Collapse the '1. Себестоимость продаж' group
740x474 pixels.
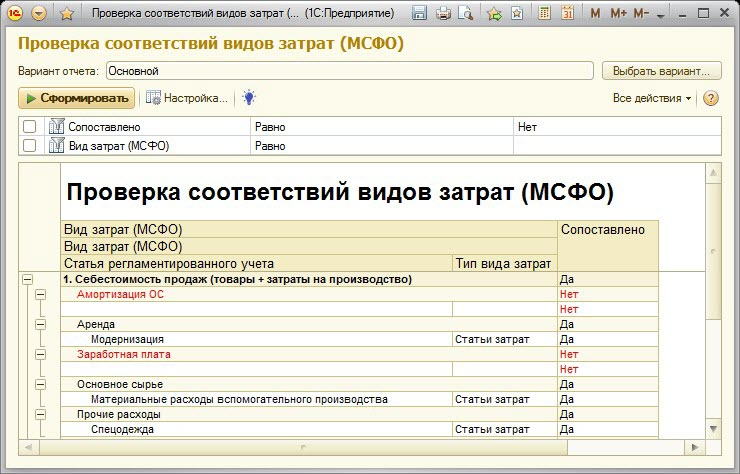coord(27,280)
